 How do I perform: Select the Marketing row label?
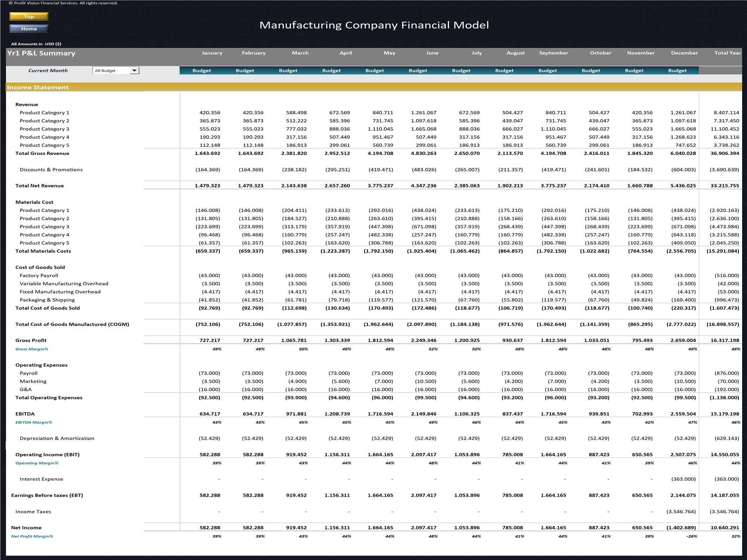pyautogui.click(x=33, y=381)
